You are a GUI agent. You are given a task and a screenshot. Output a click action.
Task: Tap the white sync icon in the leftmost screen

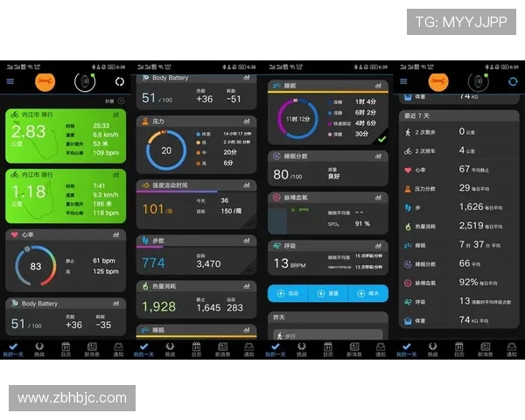pos(120,81)
